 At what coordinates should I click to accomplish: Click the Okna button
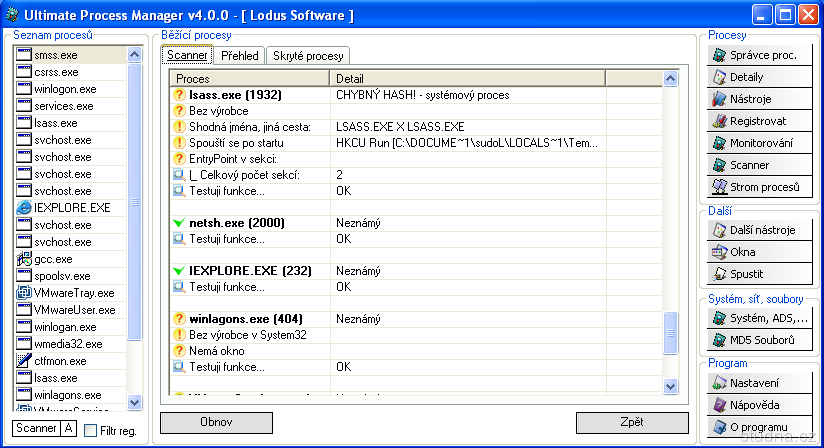coord(759,252)
